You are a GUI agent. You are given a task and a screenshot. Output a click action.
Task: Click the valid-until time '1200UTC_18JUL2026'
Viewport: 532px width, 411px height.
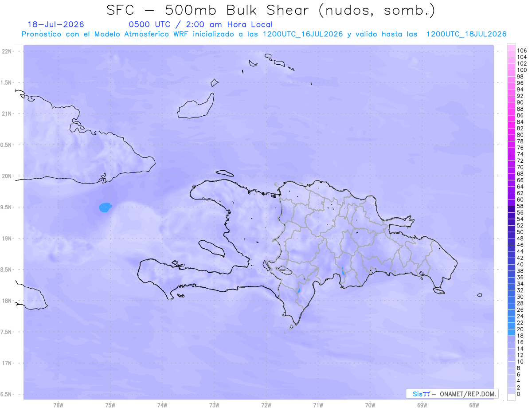pyautogui.click(x=466, y=34)
